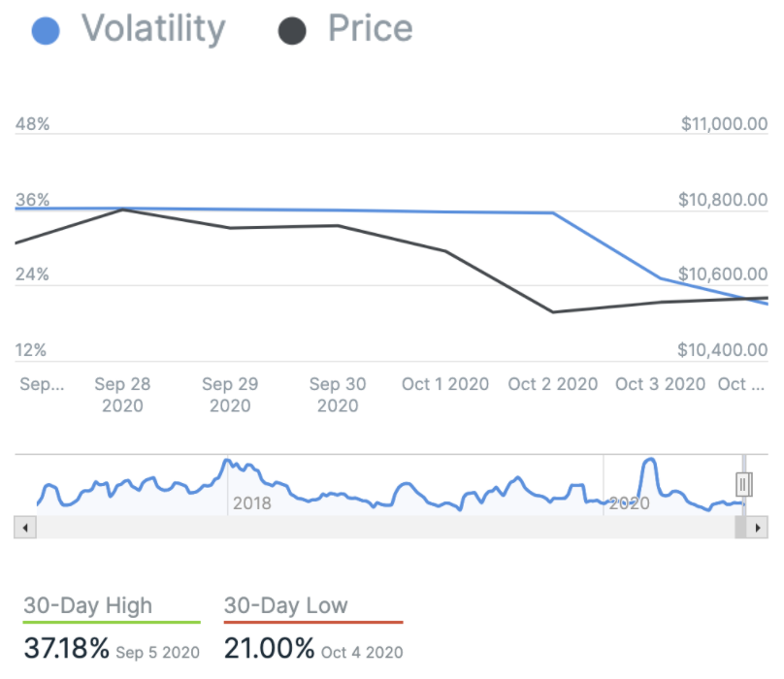Click the 36% volatility axis label

click(x=32, y=201)
